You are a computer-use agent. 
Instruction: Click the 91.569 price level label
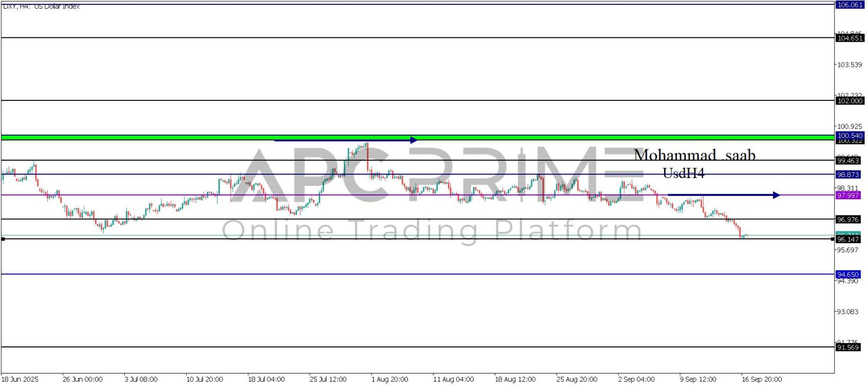[848, 347]
